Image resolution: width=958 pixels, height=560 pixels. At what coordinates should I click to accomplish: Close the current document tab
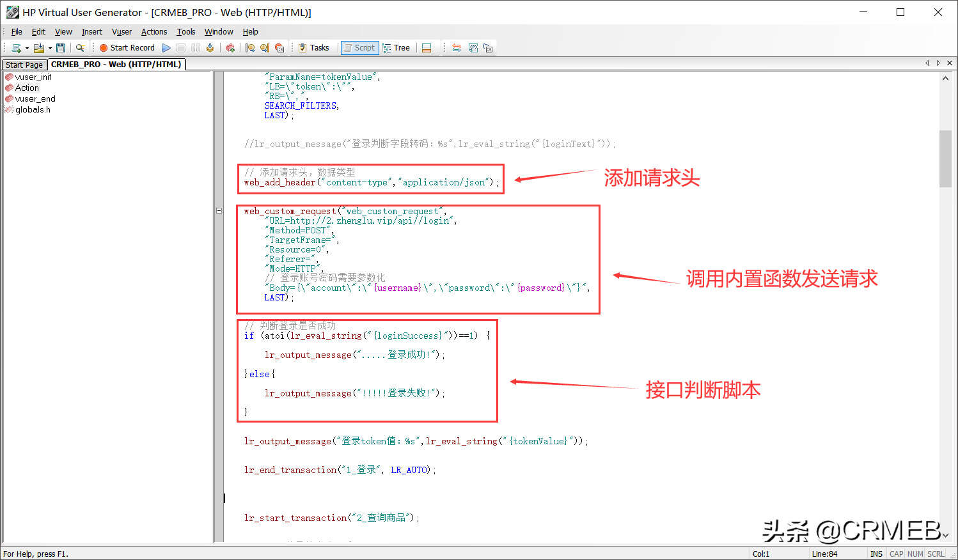(x=950, y=63)
